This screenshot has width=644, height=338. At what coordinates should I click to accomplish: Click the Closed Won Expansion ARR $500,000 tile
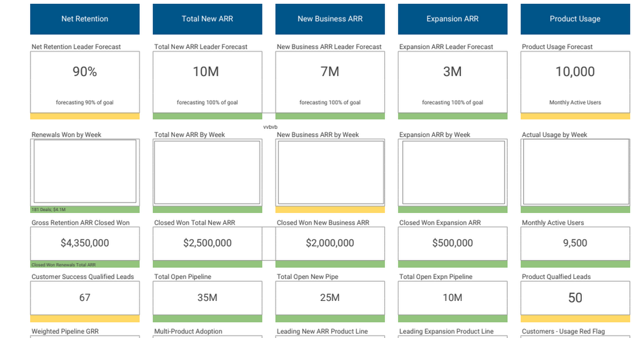tap(452, 244)
